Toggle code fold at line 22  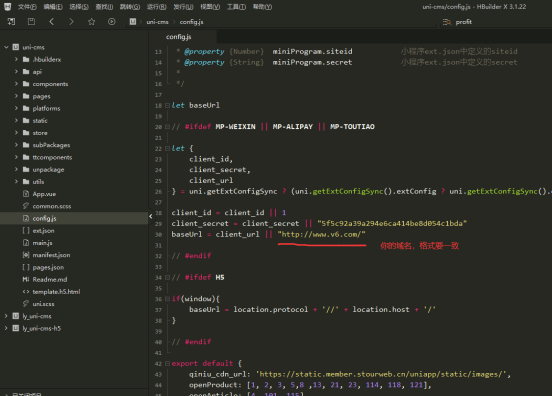(x=168, y=149)
